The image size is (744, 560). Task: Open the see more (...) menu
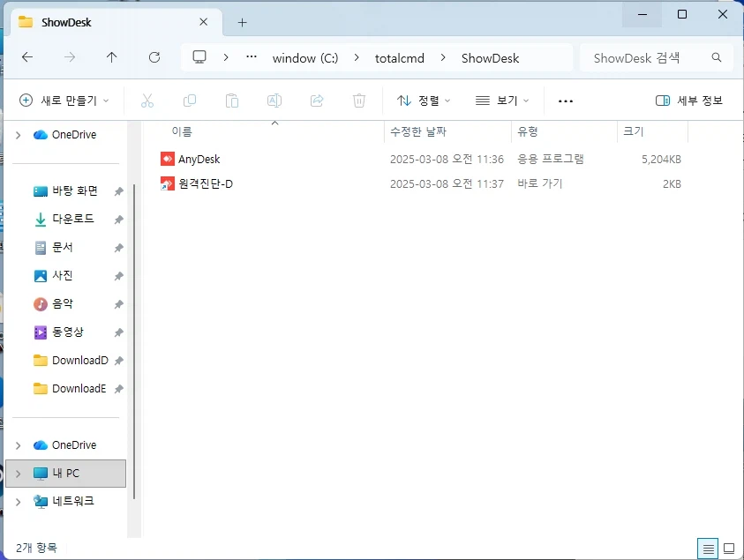click(565, 100)
